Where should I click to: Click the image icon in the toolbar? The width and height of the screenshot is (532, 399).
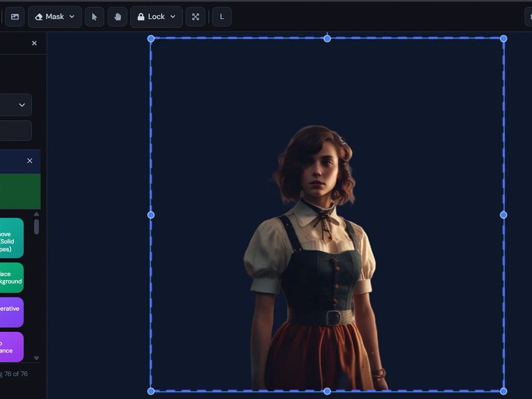15,16
